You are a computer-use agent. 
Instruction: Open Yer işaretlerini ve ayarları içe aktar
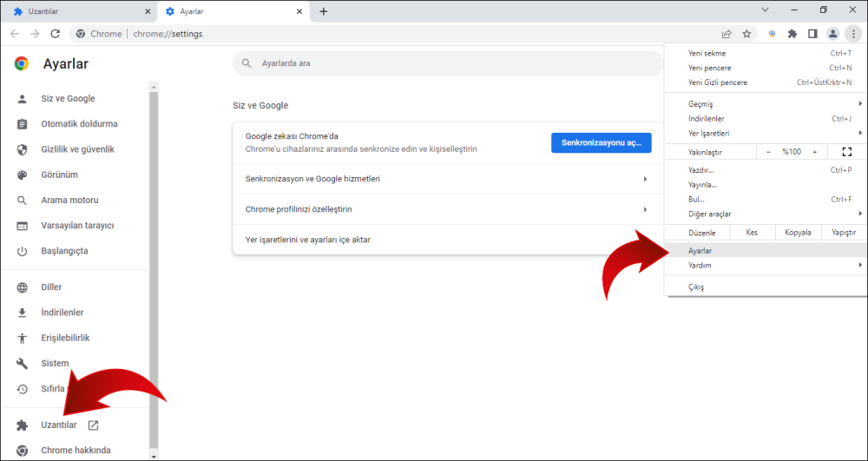[x=448, y=240]
